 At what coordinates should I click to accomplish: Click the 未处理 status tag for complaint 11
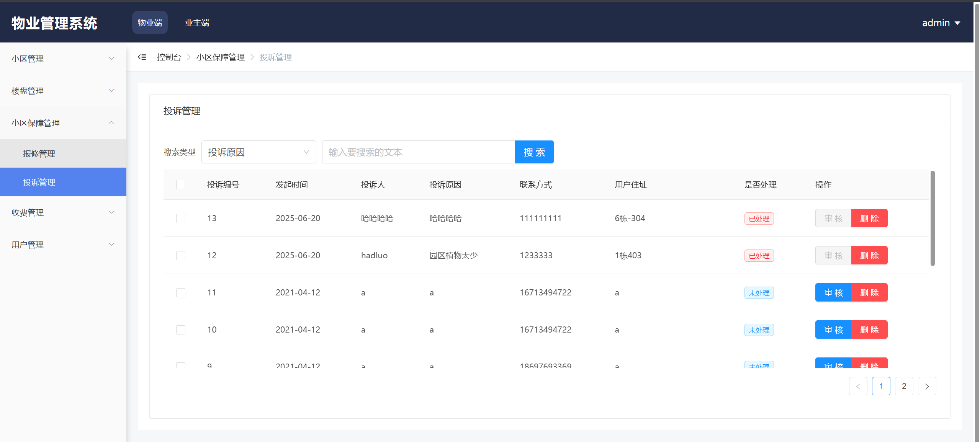759,293
